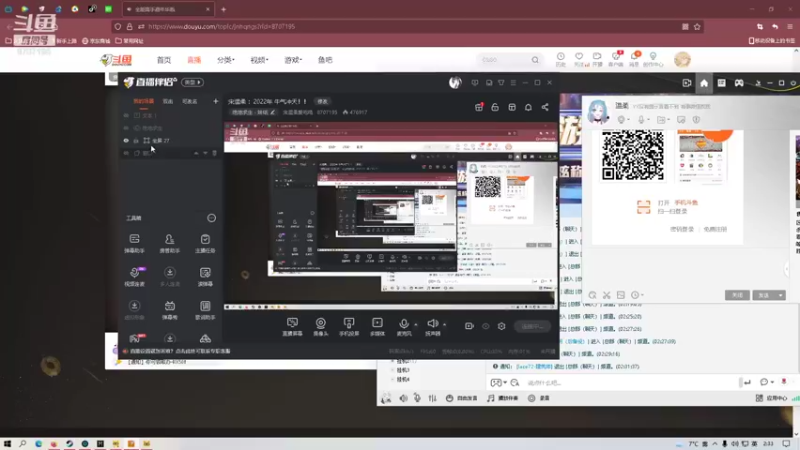Switch mode with pill button beside 直播伴侣 logo
The width and height of the screenshot is (800, 450).
pos(193,82)
